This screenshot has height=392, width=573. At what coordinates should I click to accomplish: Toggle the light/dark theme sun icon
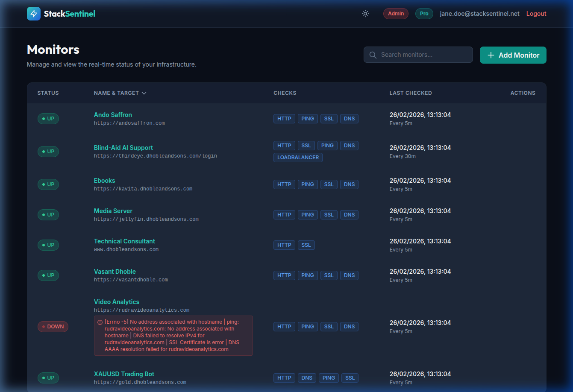[365, 14]
